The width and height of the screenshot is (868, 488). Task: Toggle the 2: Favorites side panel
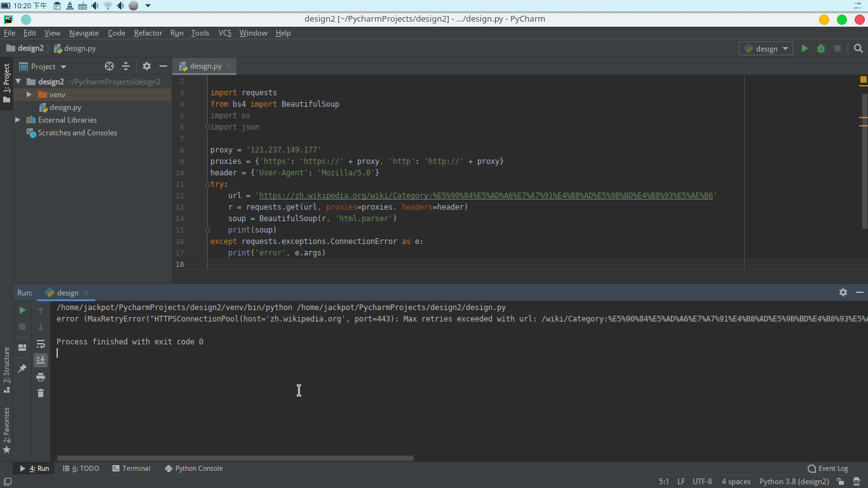pos(6,430)
